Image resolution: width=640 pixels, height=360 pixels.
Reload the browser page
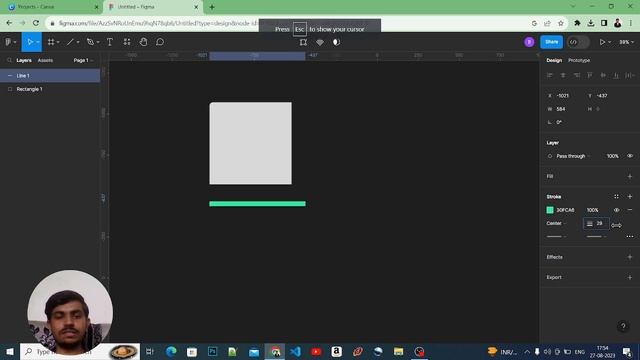tap(36, 23)
